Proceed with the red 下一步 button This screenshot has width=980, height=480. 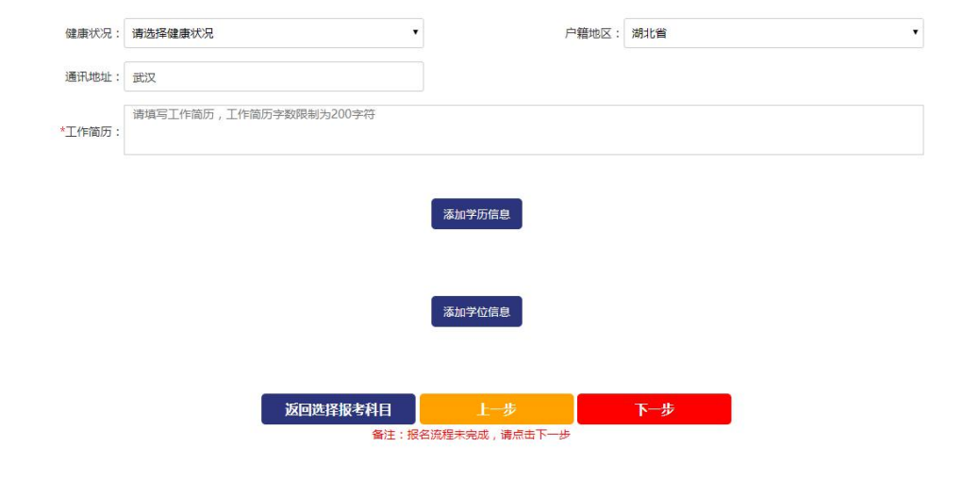point(654,409)
